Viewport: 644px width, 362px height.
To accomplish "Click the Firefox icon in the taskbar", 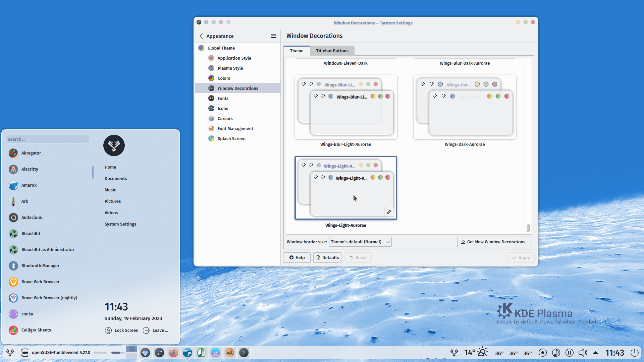I will coord(173,353).
